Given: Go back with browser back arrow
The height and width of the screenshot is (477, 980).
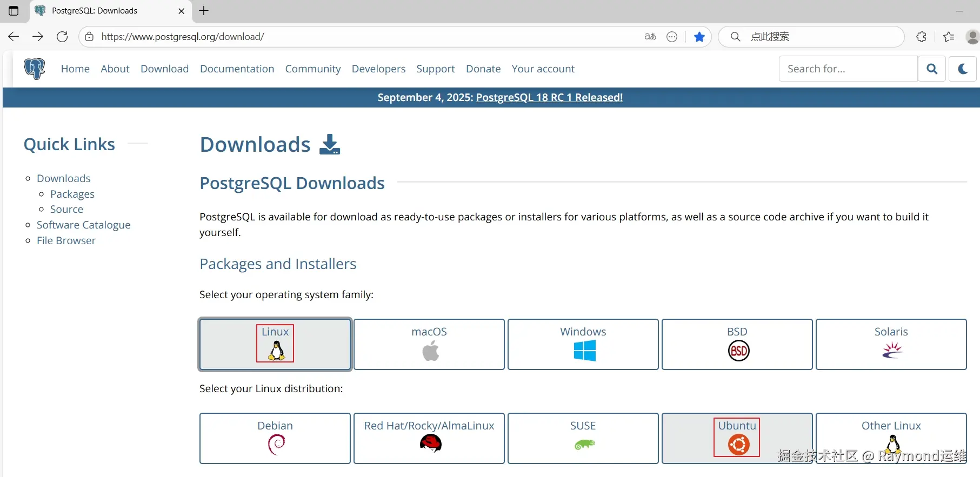Looking at the screenshot, I should click(14, 37).
